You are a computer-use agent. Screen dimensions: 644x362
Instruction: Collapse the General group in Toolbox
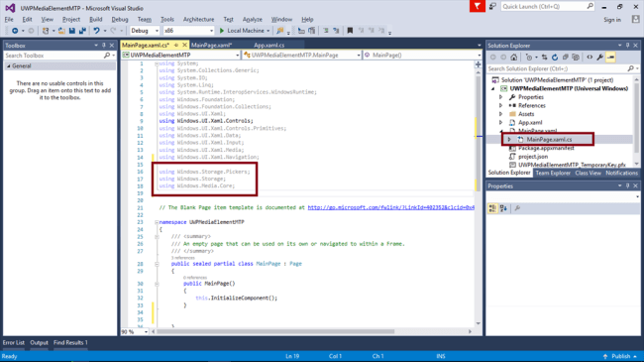coord(8,66)
